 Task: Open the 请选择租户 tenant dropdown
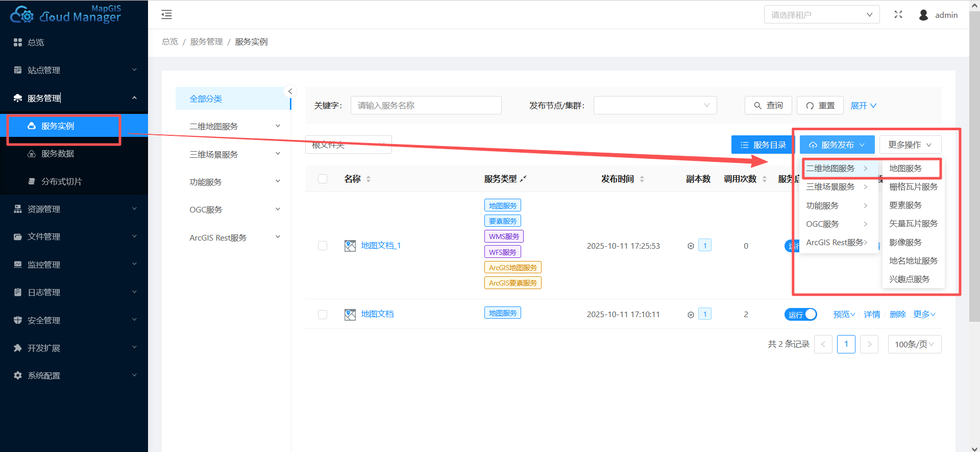tap(821, 15)
